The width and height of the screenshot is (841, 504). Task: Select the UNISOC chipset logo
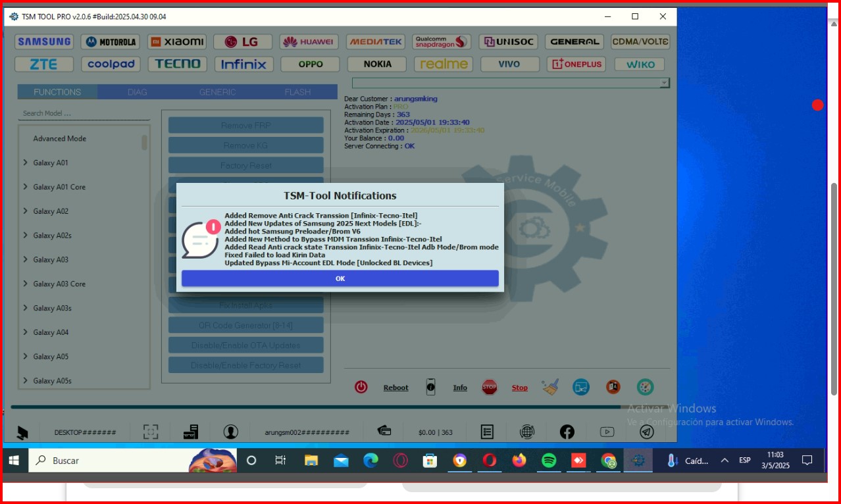[509, 41]
